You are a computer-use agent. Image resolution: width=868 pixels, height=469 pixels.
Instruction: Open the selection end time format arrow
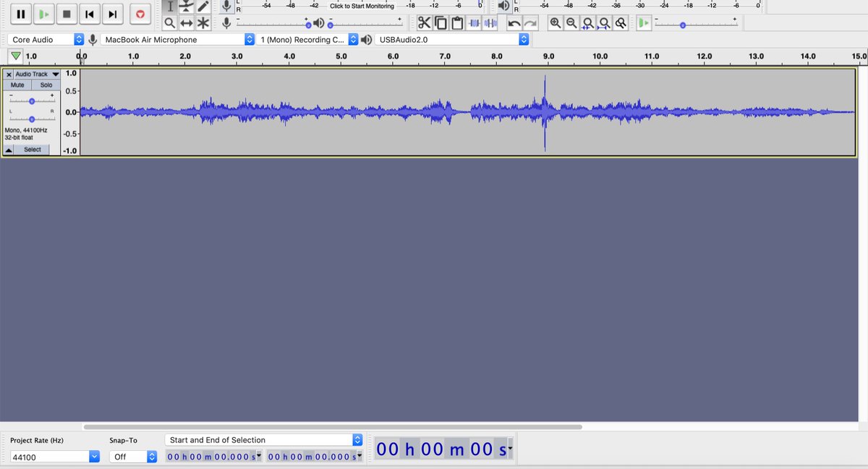tap(359, 457)
